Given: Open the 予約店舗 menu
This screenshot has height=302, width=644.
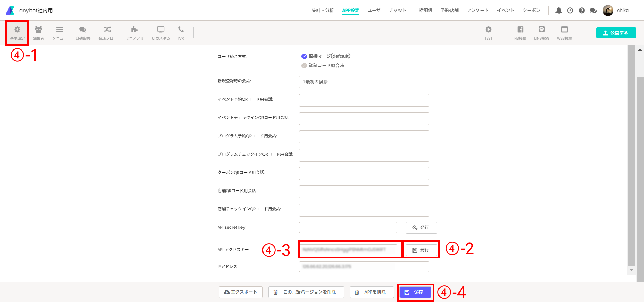Looking at the screenshot, I should pos(450,11).
